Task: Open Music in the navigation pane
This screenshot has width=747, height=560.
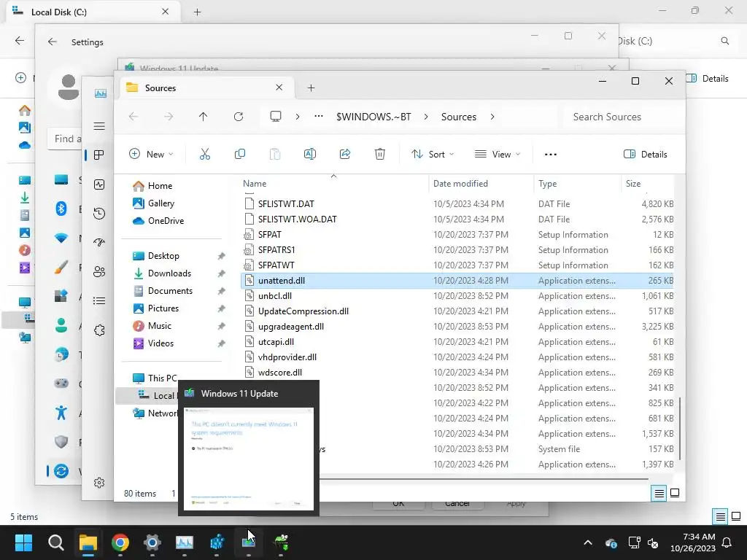Action: pos(159,326)
